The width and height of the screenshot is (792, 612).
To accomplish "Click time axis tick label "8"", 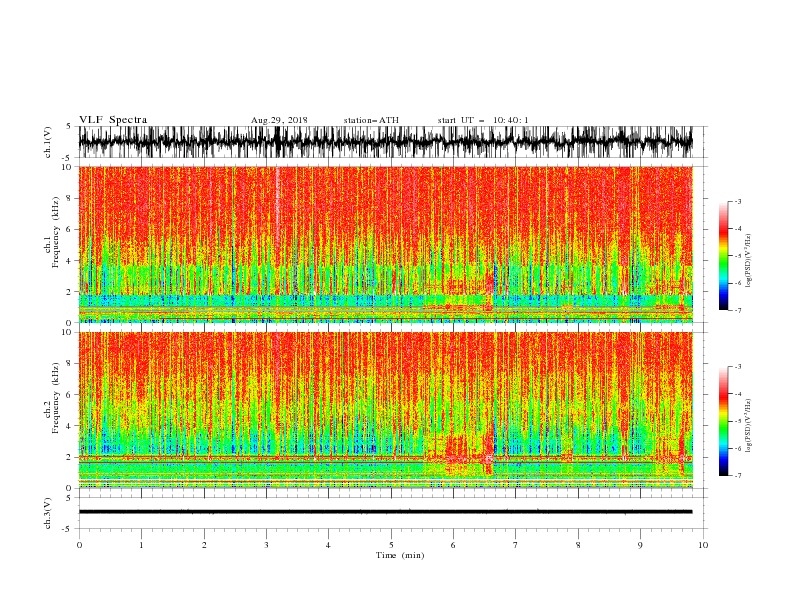I will 578,545.
